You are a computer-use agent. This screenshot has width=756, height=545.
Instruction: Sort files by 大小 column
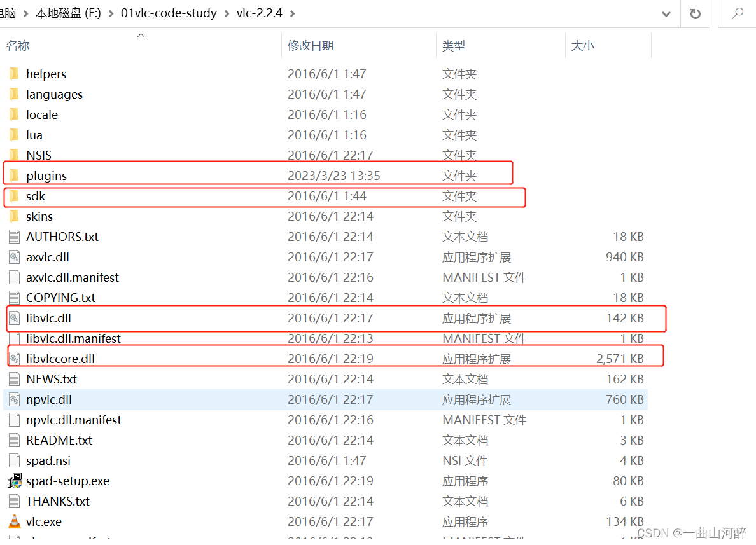[x=583, y=45]
